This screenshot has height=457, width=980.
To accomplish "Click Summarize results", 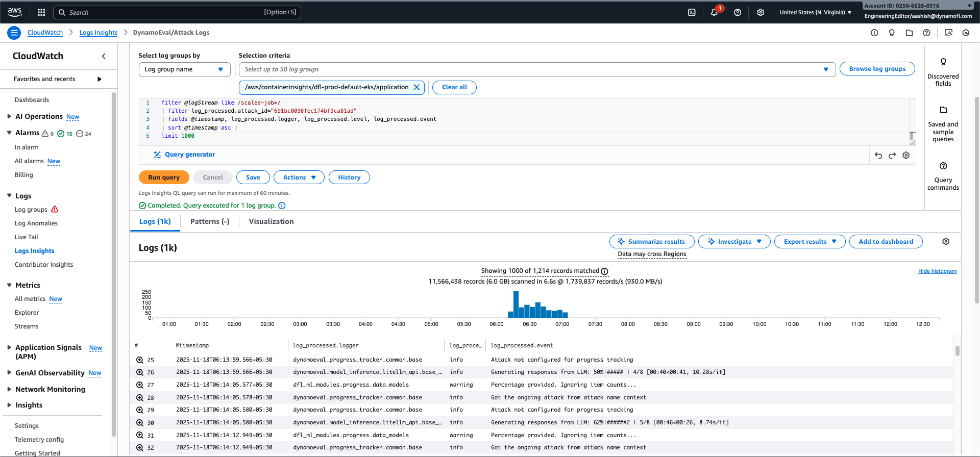I will click(x=652, y=242).
